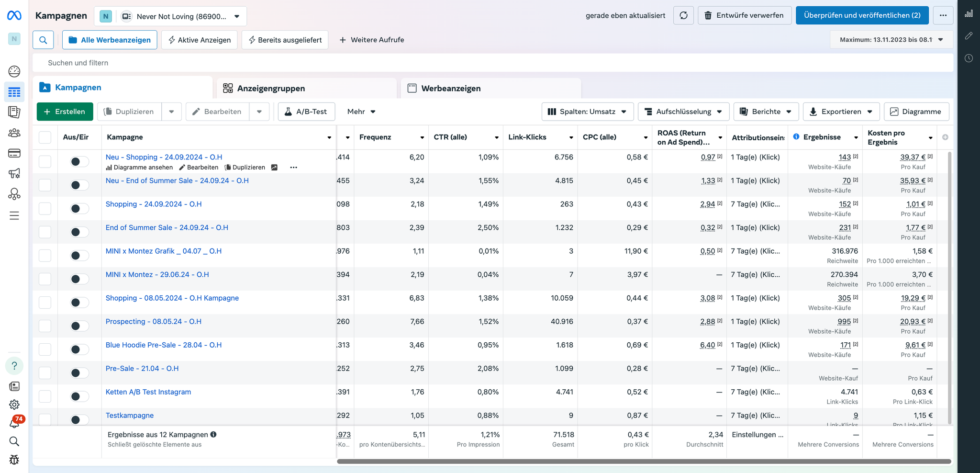The height and width of the screenshot is (473, 980).
Task: Open the billing card icon in sidebar
Action: (14, 153)
